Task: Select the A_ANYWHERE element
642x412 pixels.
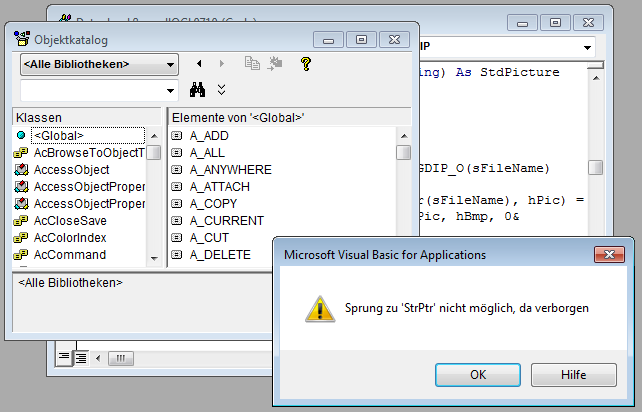Action: click(231, 170)
